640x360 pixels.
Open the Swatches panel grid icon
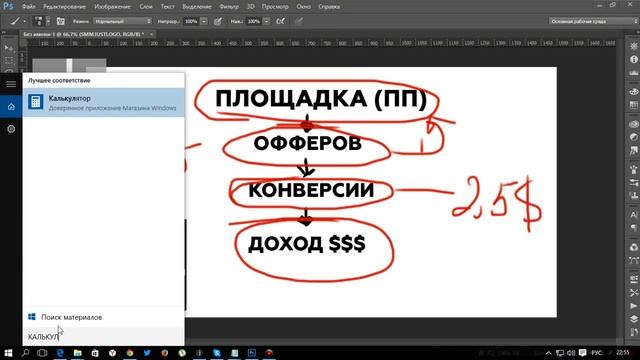point(633,105)
